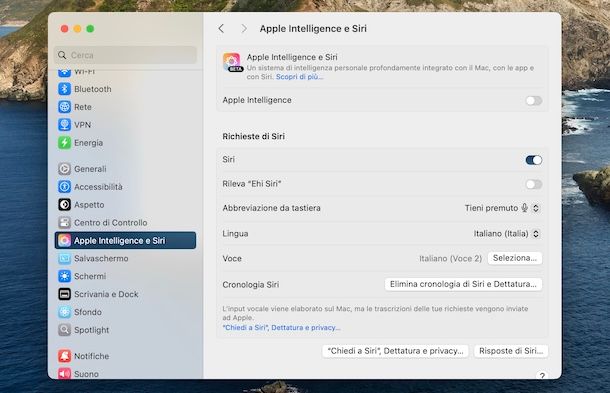This screenshot has width=610, height=393.
Task: Click the Scrivania e Dock icon
Action: (x=65, y=294)
